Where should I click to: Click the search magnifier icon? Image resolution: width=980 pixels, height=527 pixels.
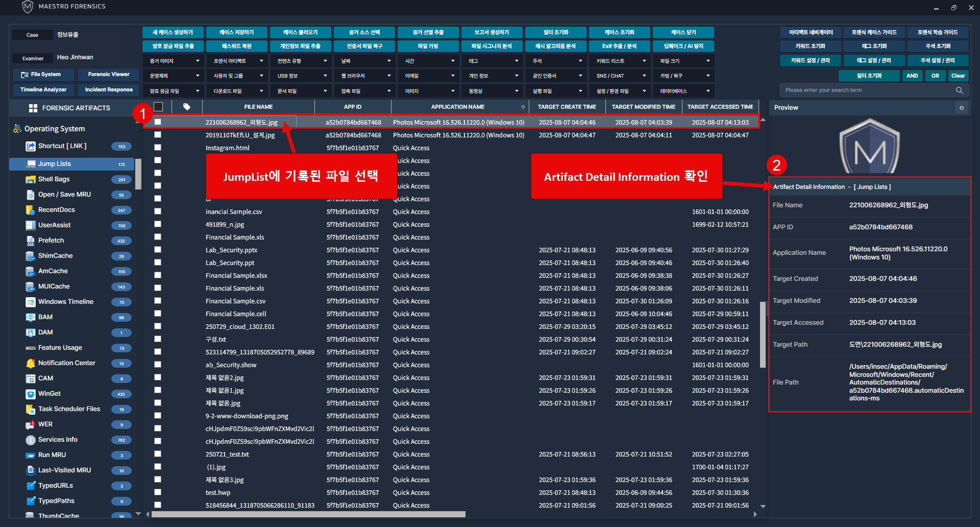[959, 90]
